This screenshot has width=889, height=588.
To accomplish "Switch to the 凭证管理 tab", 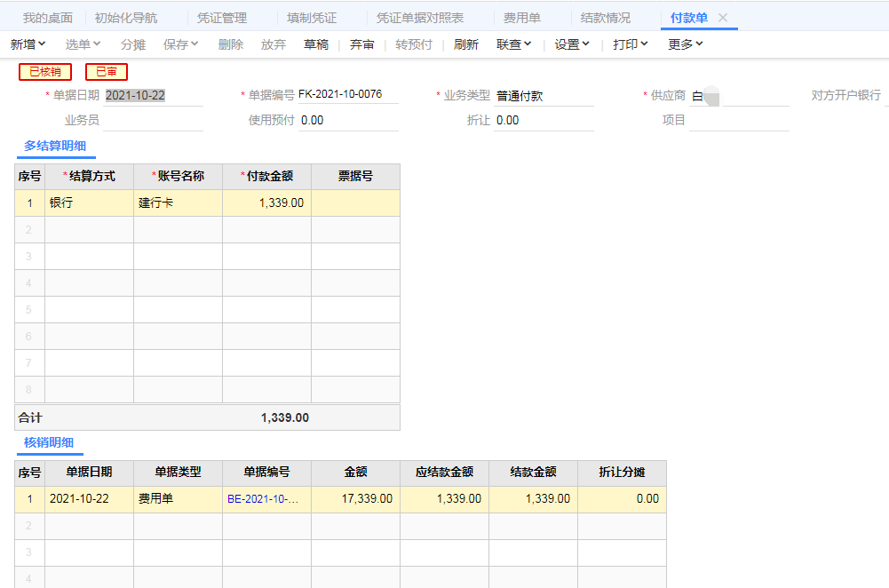I will pos(222,18).
